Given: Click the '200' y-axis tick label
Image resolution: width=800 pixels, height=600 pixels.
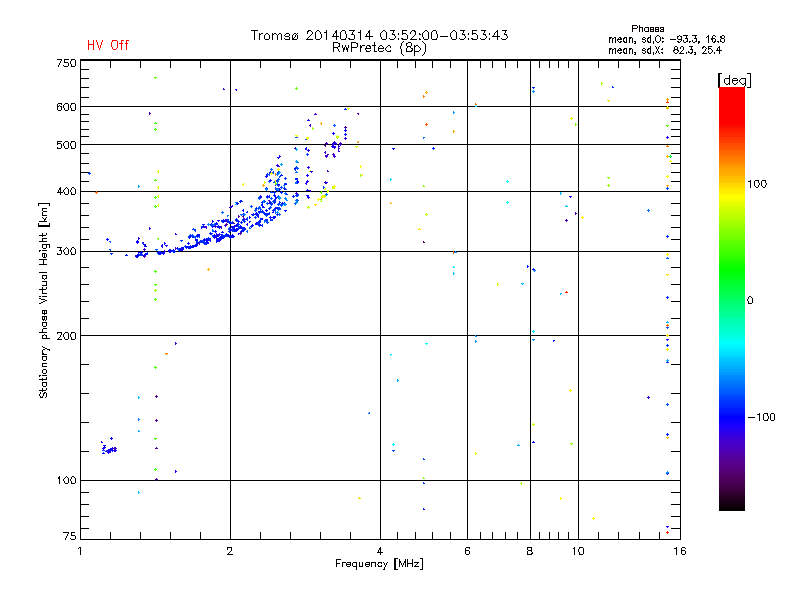Looking at the screenshot, I should (66, 336).
